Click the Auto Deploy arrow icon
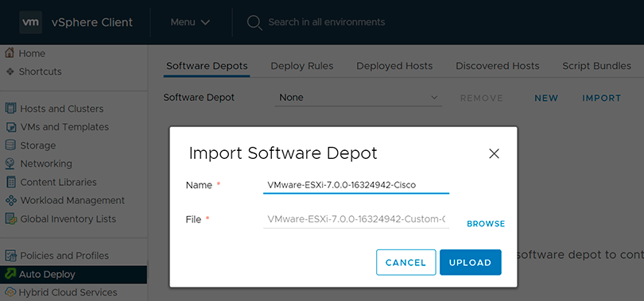The image size is (644, 301). tap(10, 274)
